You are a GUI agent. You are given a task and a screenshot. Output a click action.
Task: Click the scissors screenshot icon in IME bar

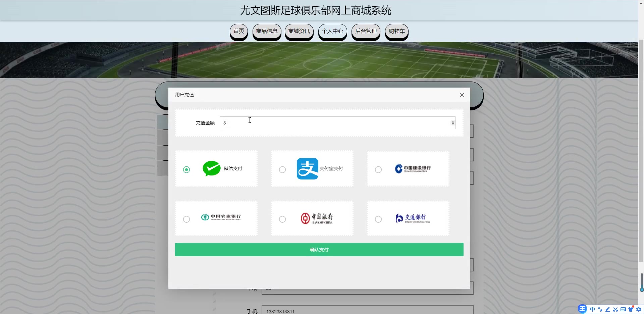[615, 309]
